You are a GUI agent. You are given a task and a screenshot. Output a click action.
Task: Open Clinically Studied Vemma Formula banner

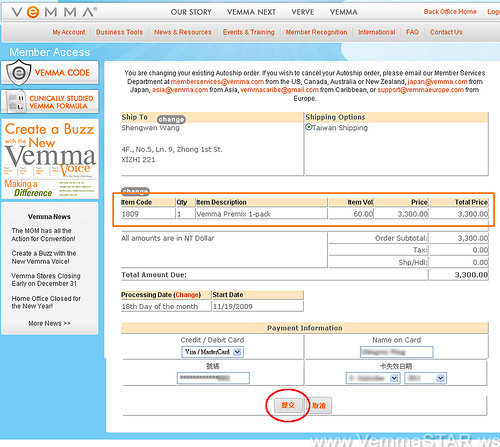click(x=50, y=102)
